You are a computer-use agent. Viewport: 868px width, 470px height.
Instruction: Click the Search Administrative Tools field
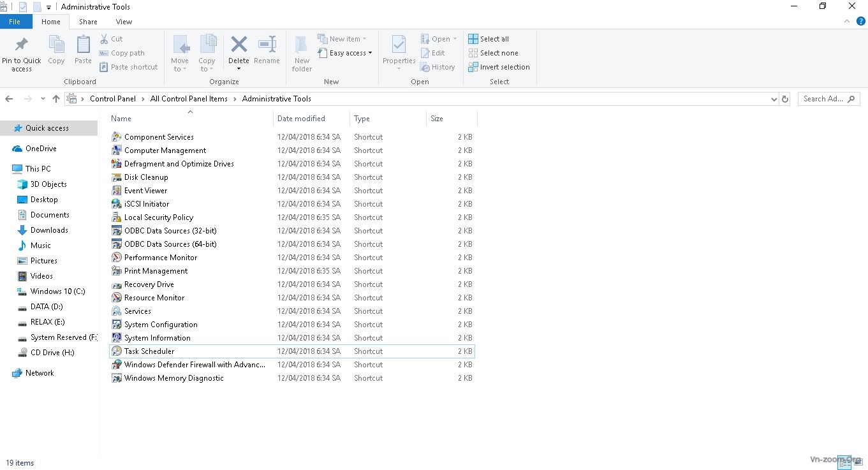tap(828, 99)
